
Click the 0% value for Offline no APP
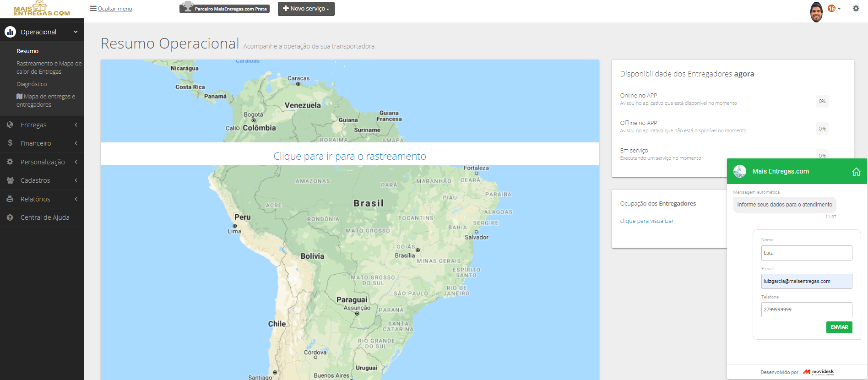(x=822, y=129)
